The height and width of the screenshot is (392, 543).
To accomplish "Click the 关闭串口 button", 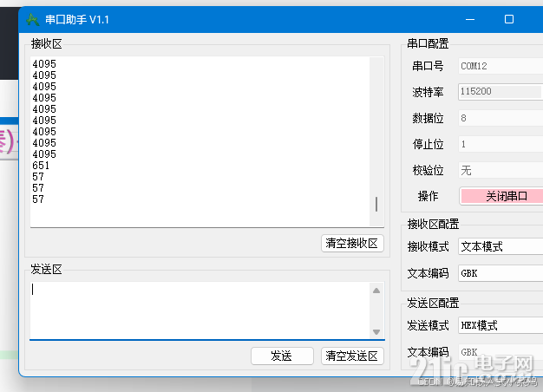I will tap(501, 196).
